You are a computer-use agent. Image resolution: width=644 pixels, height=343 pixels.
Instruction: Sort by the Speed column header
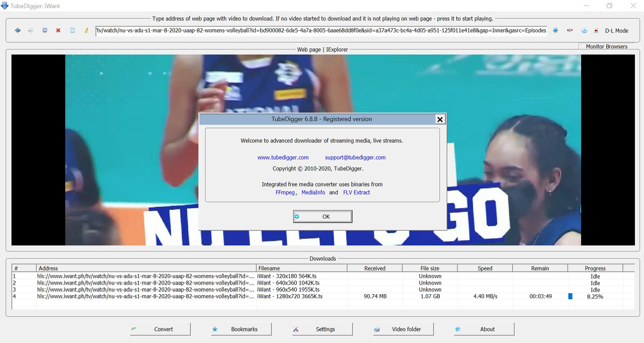click(x=485, y=269)
